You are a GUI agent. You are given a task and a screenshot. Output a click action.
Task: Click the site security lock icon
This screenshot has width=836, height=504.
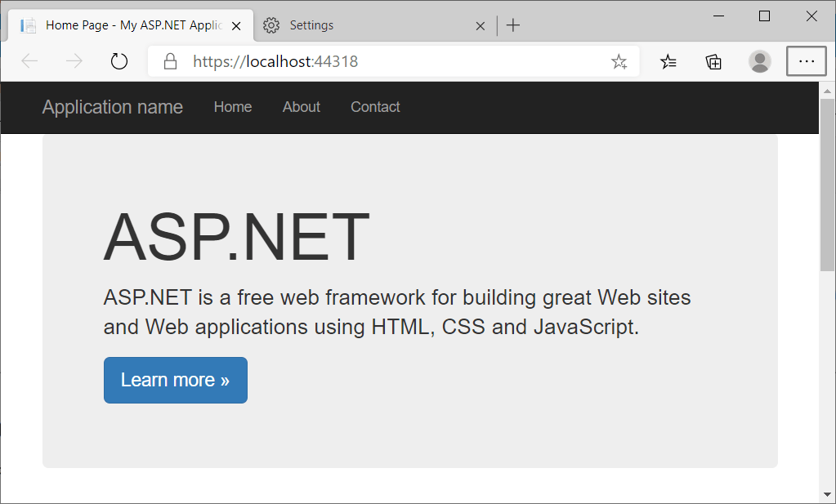click(168, 61)
